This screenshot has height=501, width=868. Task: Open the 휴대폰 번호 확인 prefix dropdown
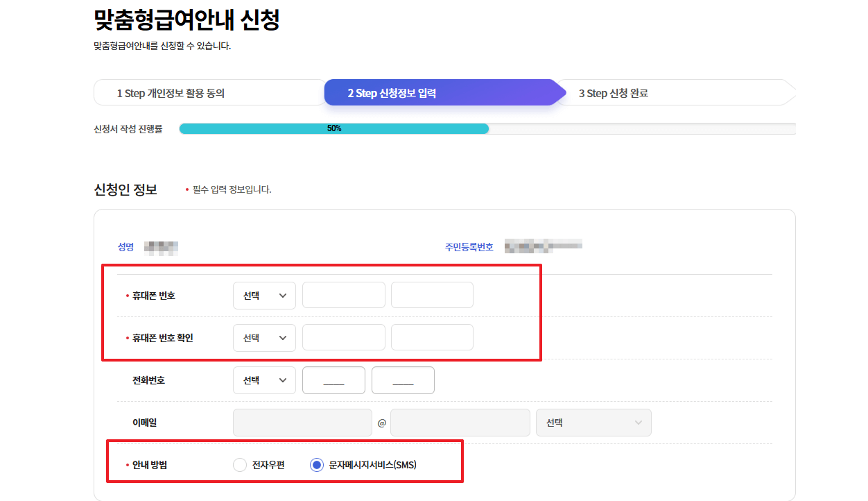pyautogui.click(x=264, y=337)
